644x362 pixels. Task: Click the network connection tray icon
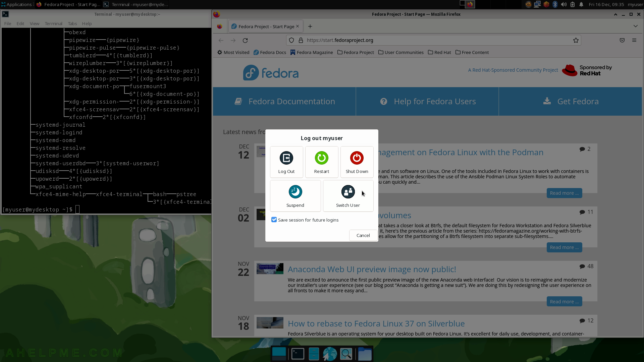(x=537, y=4)
